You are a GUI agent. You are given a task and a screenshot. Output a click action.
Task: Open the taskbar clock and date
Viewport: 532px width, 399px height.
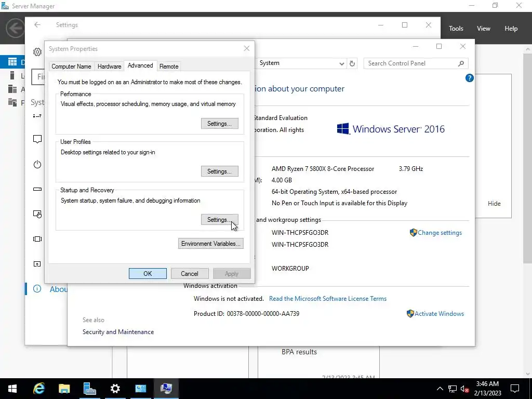pos(487,389)
